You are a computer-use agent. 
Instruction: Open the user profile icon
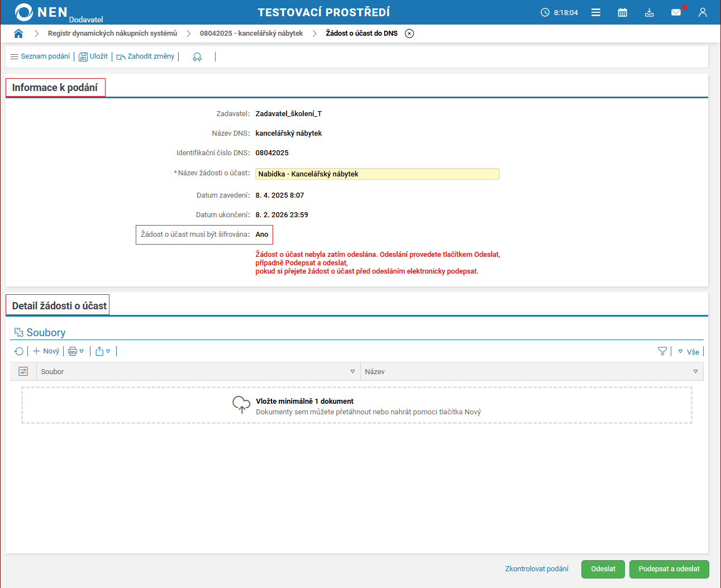(703, 12)
